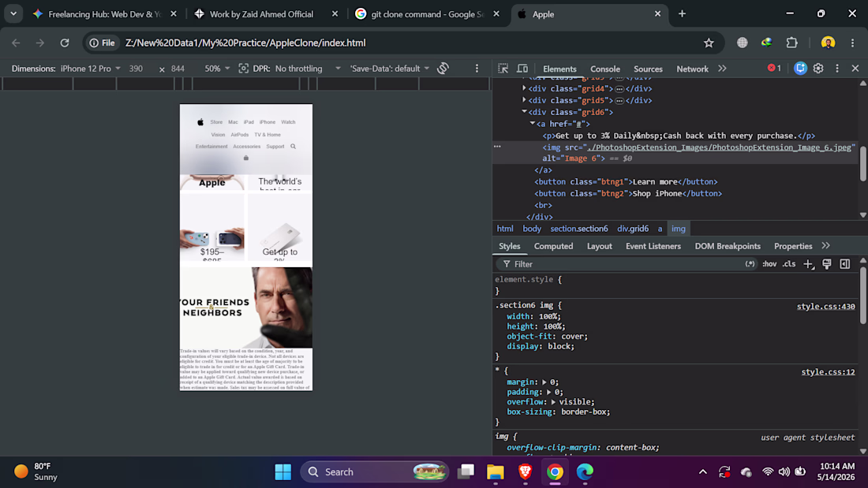The height and width of the screenshot is (488, 868).
Task: Click the DPR screen icon
Action: point(243,68)
